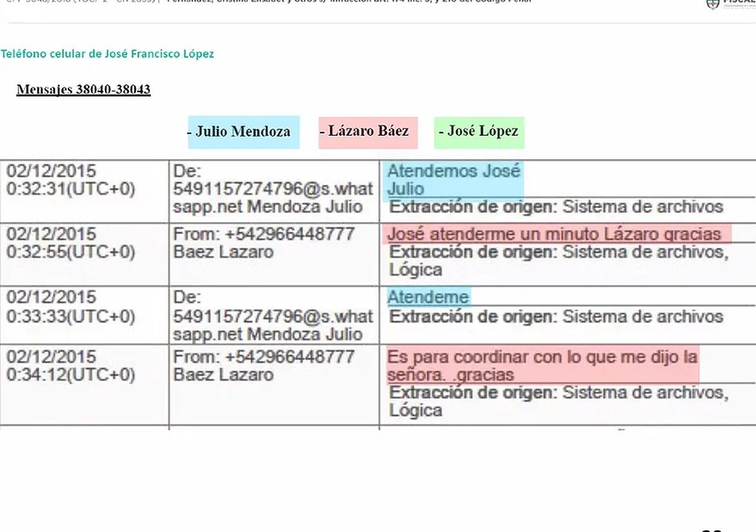
Task: Click message 'Es para coordinar con lo que me dijo la señora'
Action: (541, 366)
